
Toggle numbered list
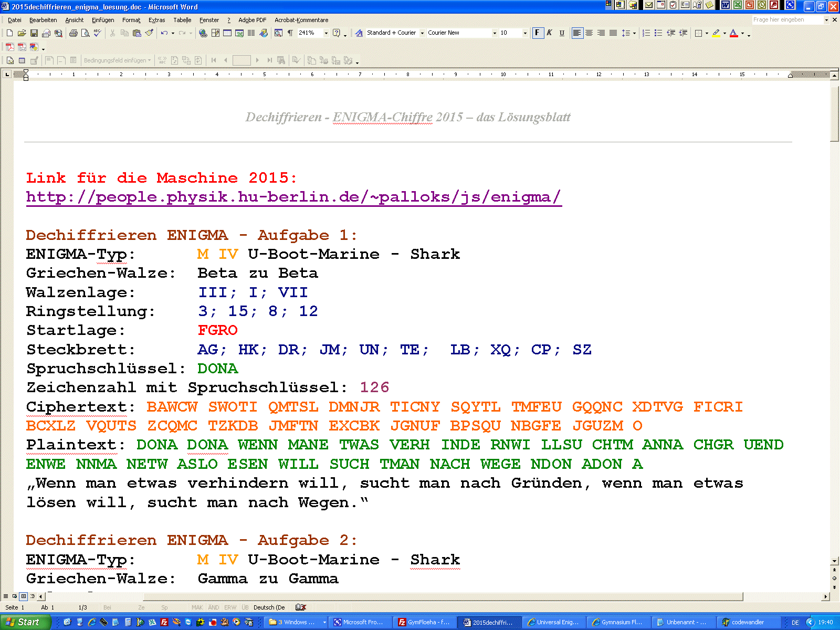click(x=646, y=33)
